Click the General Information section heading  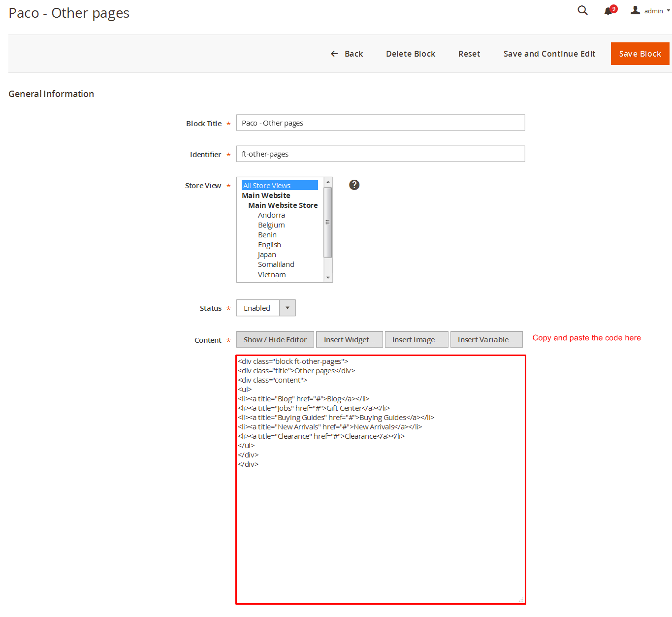[51, 94]
